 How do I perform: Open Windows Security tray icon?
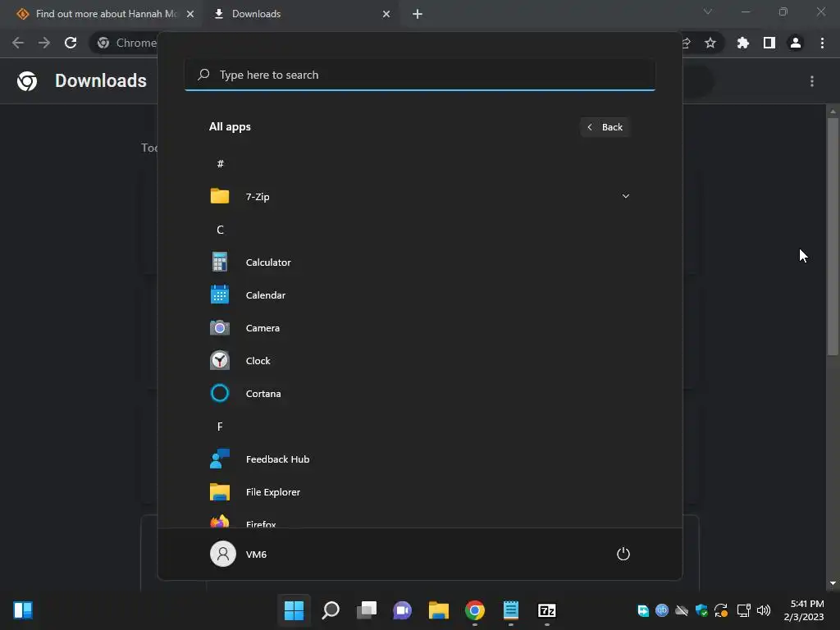pyautogui.click(x=701, y=610)
